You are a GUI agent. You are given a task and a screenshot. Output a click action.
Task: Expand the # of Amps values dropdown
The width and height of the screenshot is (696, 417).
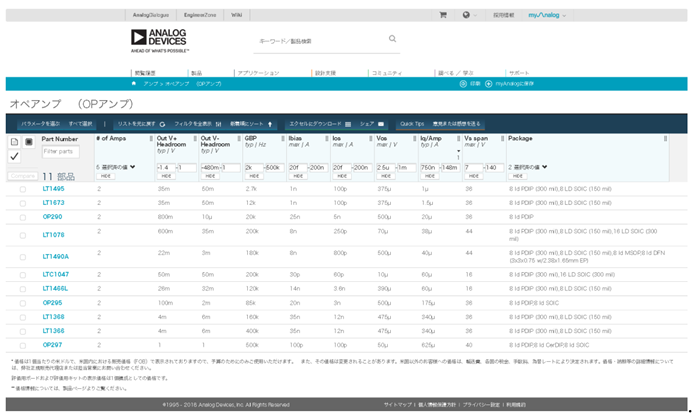133,167
